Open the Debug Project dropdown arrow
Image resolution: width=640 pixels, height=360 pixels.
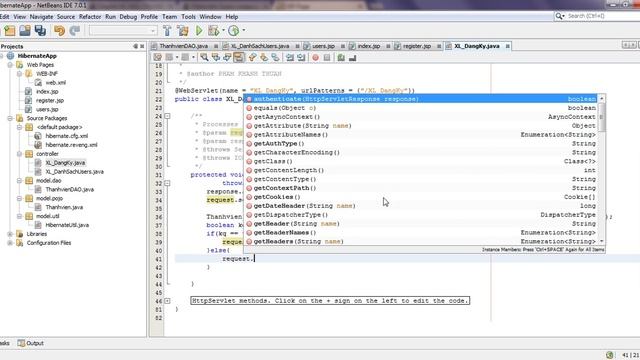click(223, 30)
